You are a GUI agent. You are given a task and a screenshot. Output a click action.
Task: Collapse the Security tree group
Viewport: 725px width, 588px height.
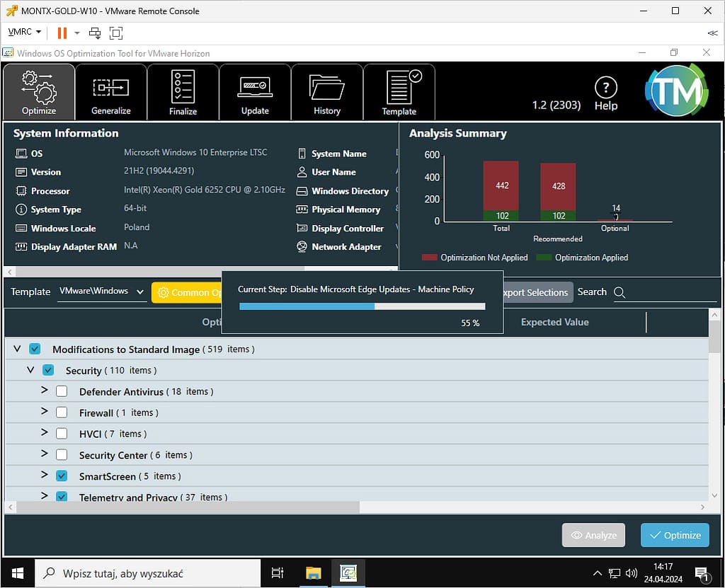[30, 369]
